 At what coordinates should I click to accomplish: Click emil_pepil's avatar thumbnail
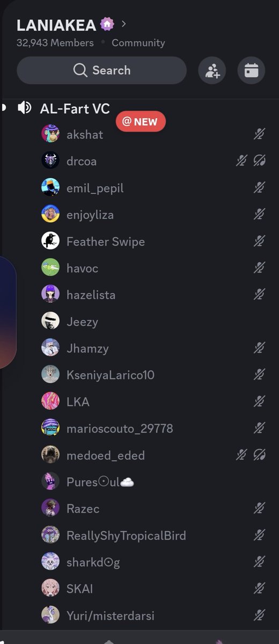[50, 187]
